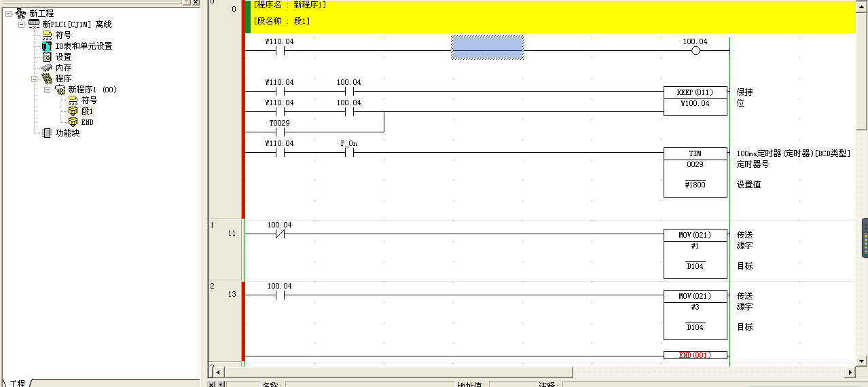Collapse the 程序 programs node
The image size is (868, 387).
pyautogui.click(x=34, y=79)
